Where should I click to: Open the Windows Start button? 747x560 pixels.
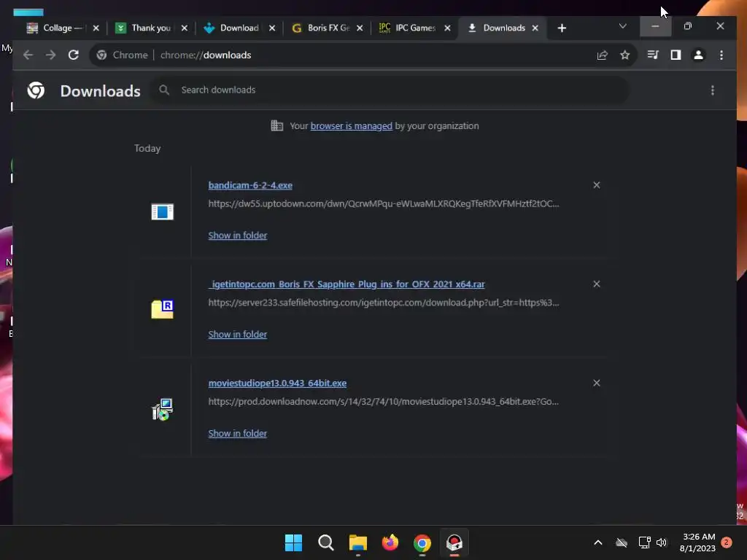pyautogui.click(x=293, y=542)
